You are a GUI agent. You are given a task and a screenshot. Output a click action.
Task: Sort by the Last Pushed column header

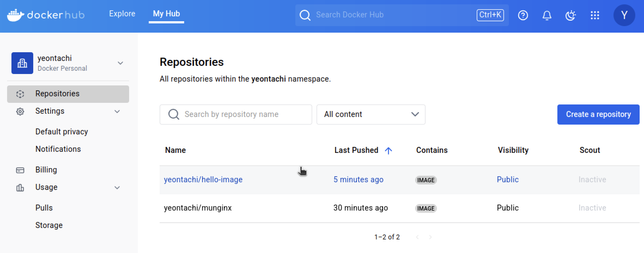point(356,150)
